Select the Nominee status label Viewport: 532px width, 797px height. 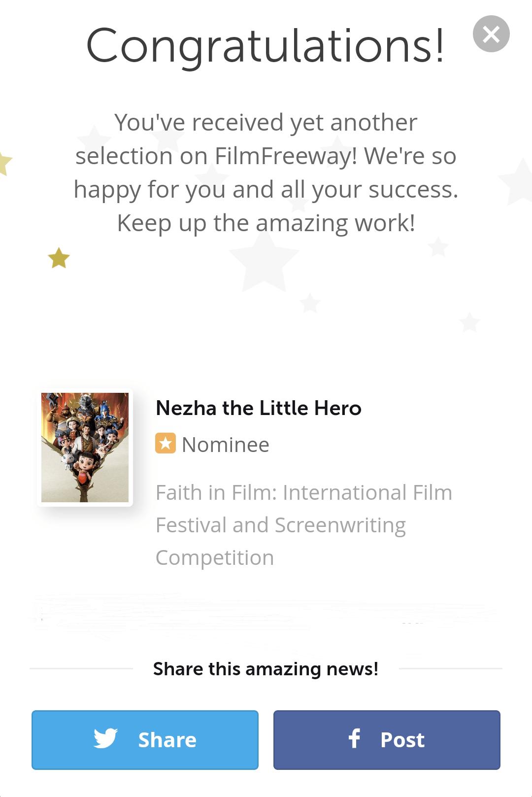[x=226, y=444]
